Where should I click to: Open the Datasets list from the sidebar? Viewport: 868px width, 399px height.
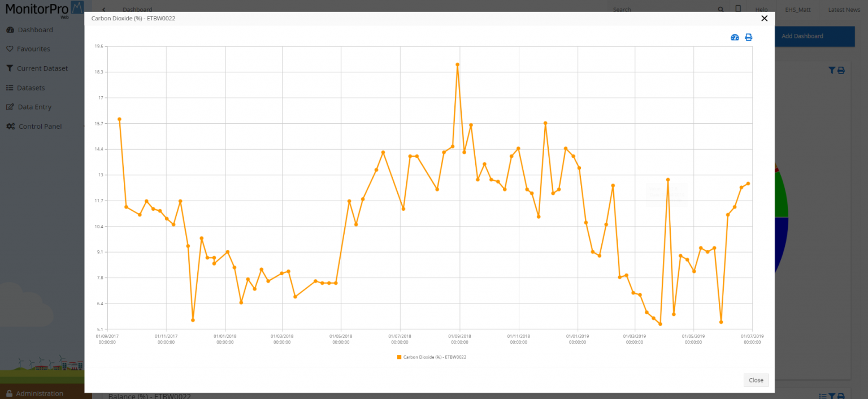10,88
